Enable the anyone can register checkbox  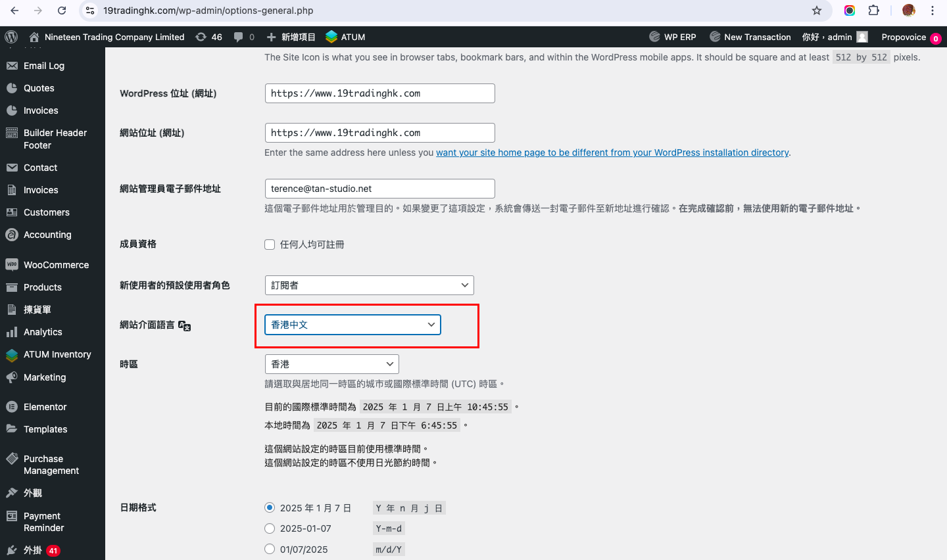pos(270,245)
